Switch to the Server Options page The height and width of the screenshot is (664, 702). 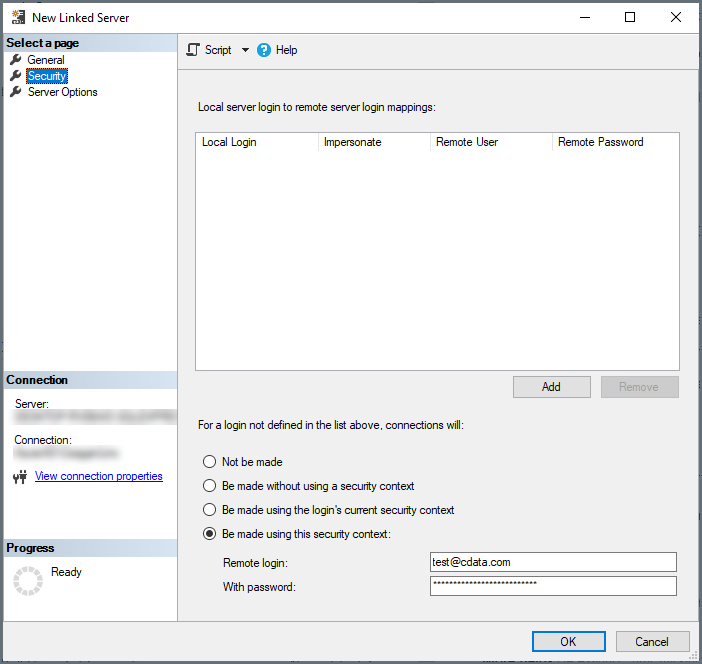point(62,92)
